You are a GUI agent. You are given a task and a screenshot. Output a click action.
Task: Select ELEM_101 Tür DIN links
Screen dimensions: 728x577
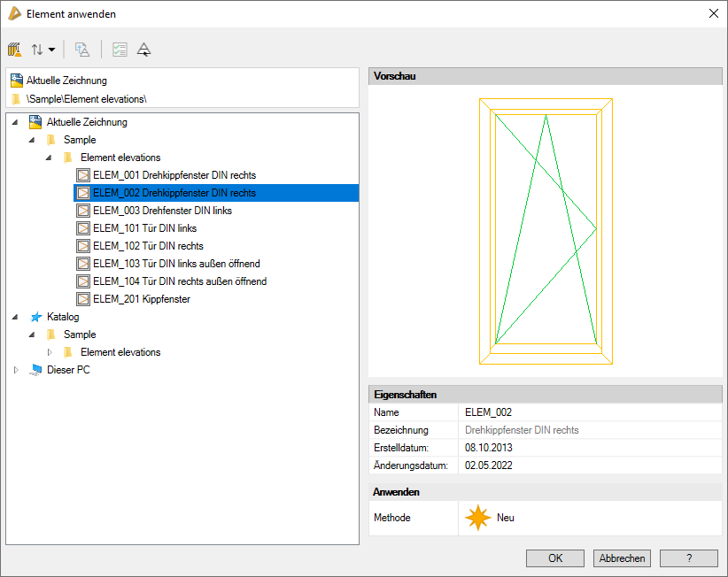(x=144, y=228)
